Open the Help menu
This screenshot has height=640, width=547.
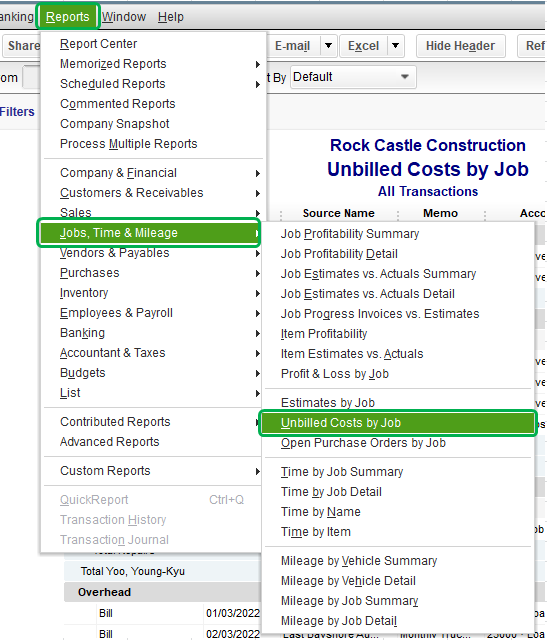click(171, 17)
